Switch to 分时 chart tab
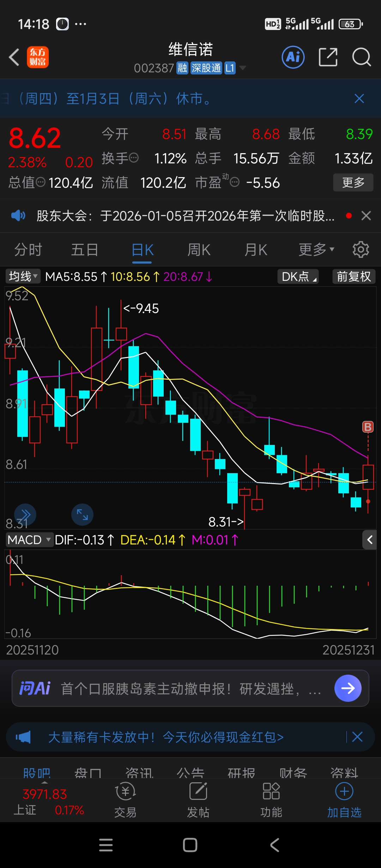This screenshot has height=868, width=381. click(x=28, y=250)
